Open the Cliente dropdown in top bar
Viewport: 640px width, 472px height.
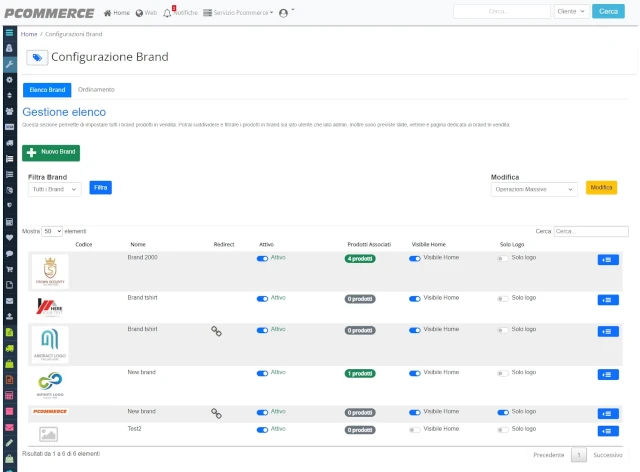tap(571, 11)
